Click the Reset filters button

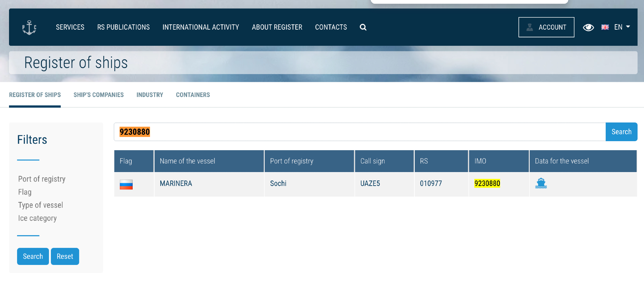(65, 256)
